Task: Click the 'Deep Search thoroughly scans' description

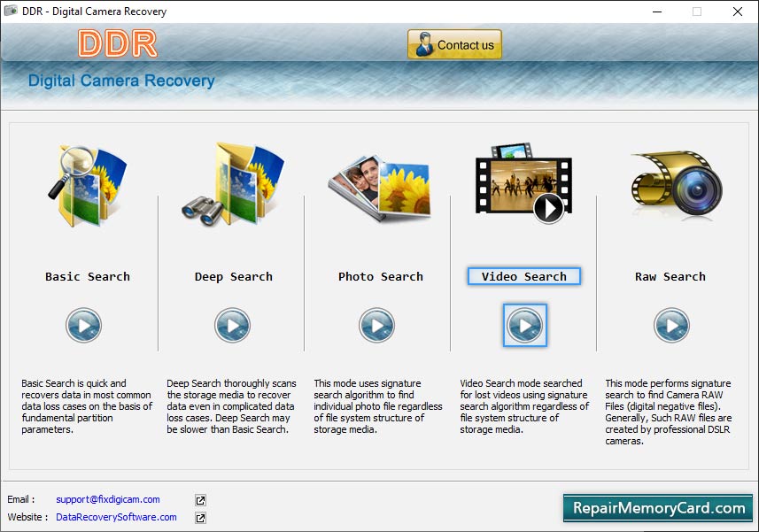Action: pyautogui.click(x=231, y=406)
